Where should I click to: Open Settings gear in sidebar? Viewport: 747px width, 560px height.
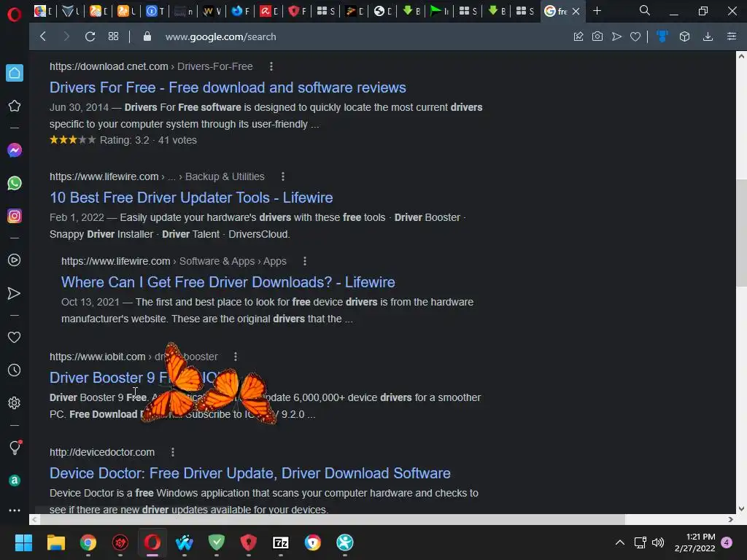(15, 402)
